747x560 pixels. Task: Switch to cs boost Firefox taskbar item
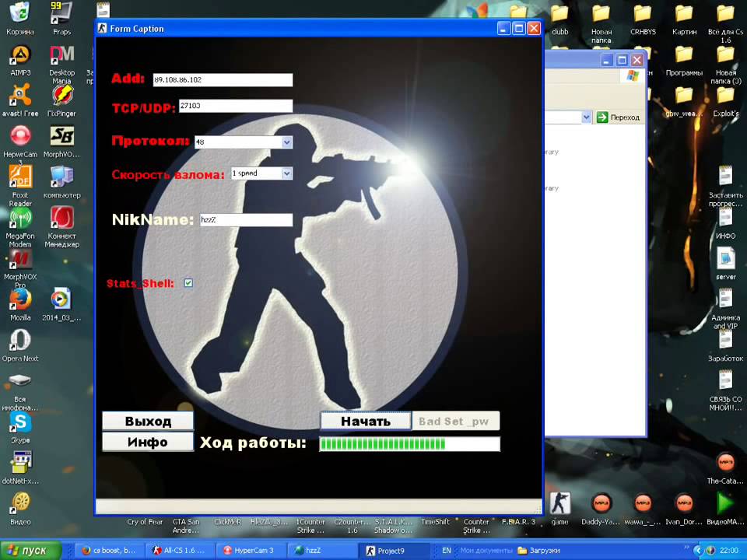pyautogui.click(x=109, y=551)
